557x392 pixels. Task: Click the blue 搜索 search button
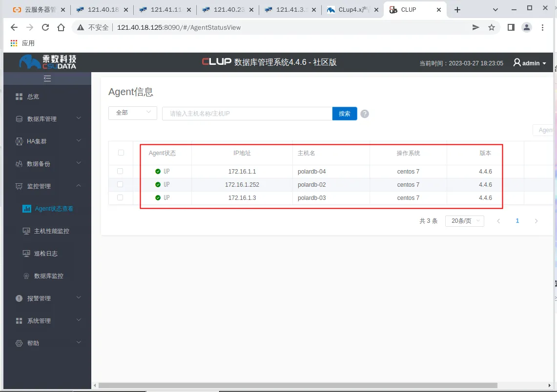tap(345, 114)
